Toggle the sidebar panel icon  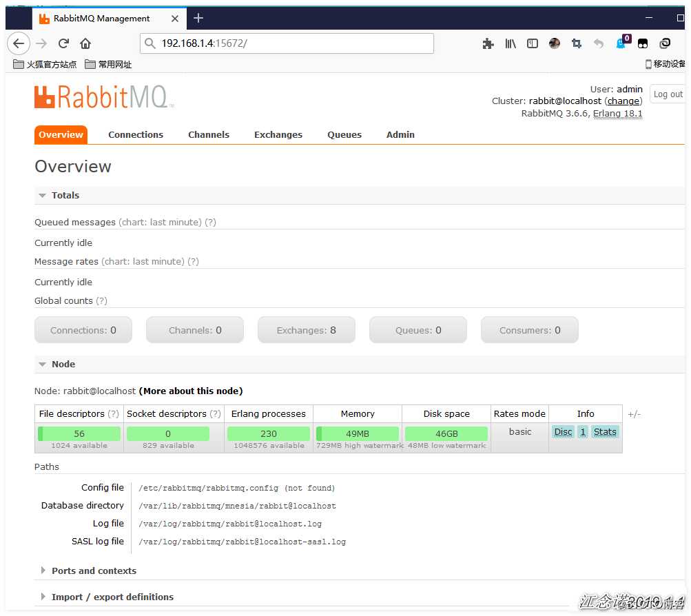click(x=533, y=43)
